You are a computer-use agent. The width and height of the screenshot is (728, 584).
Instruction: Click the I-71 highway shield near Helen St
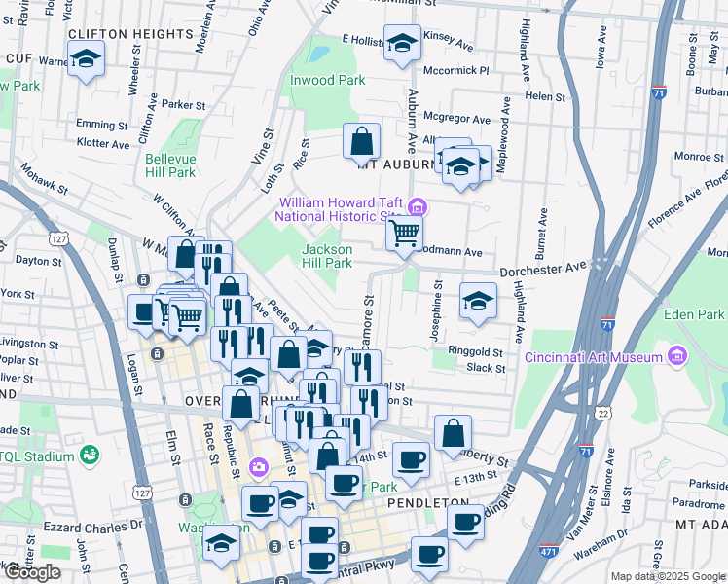point(659,91)
